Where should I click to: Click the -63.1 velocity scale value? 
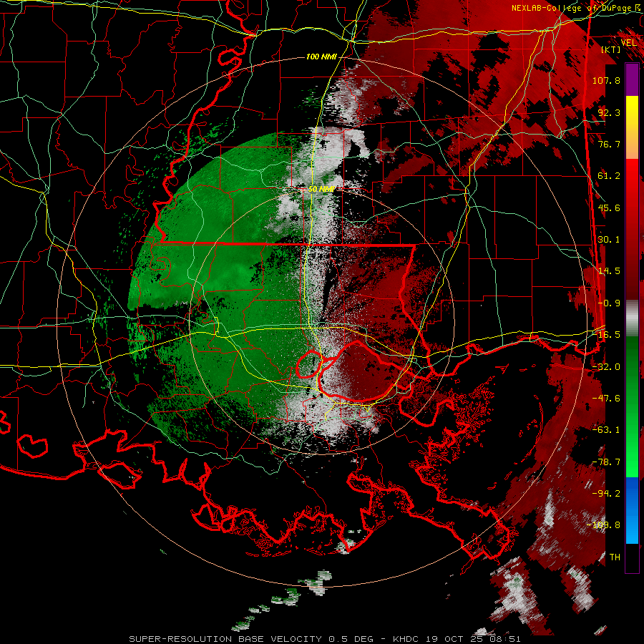tap(606, 430)
